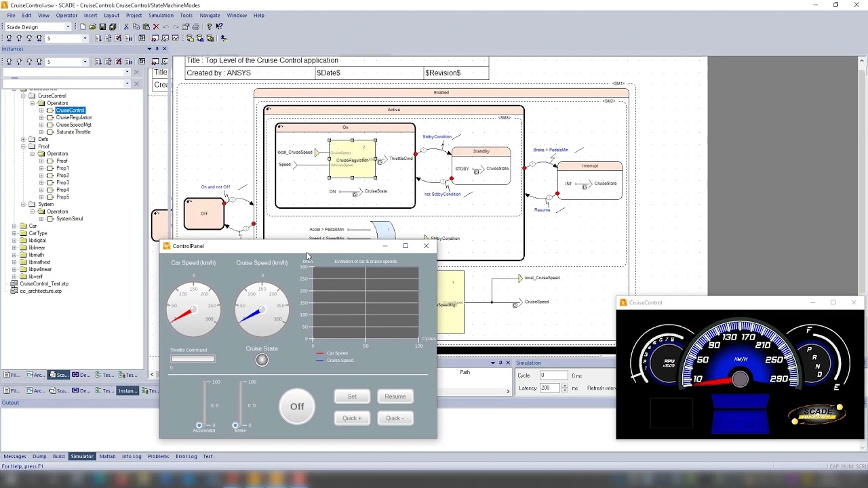Toggle the Off button in ControlPanel
The height and width of the screenshot is (488, 868).
(297, 407)
